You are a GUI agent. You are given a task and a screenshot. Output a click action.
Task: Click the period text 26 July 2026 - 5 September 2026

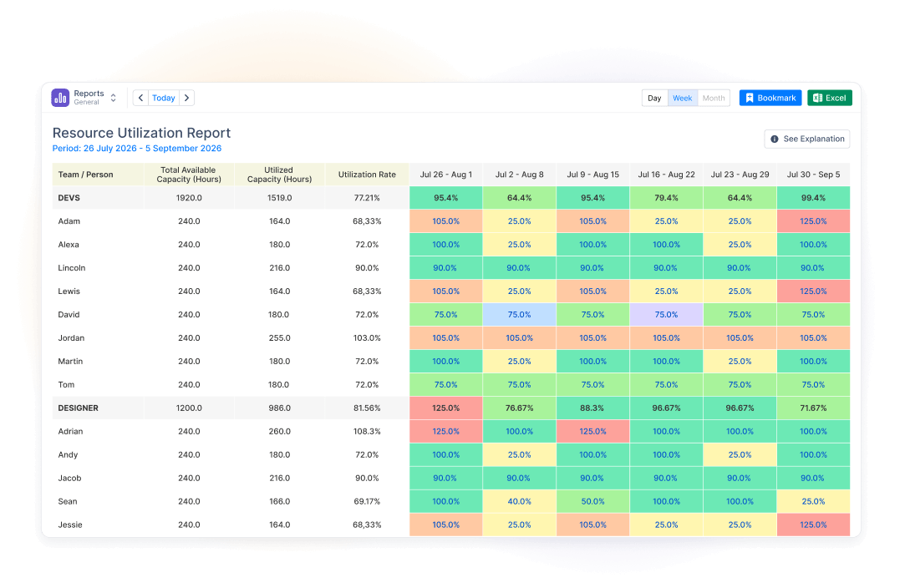[x=152, y=149]
